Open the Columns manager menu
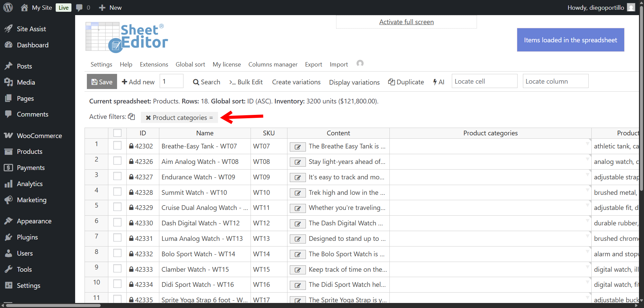Image resolution: width=644 pixels, height=308 pixels. 273,64
